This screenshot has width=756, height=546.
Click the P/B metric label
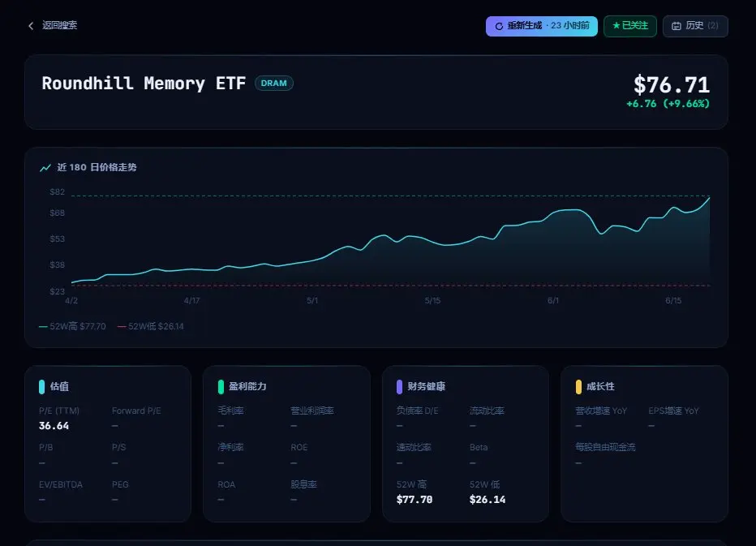[45, 448]
